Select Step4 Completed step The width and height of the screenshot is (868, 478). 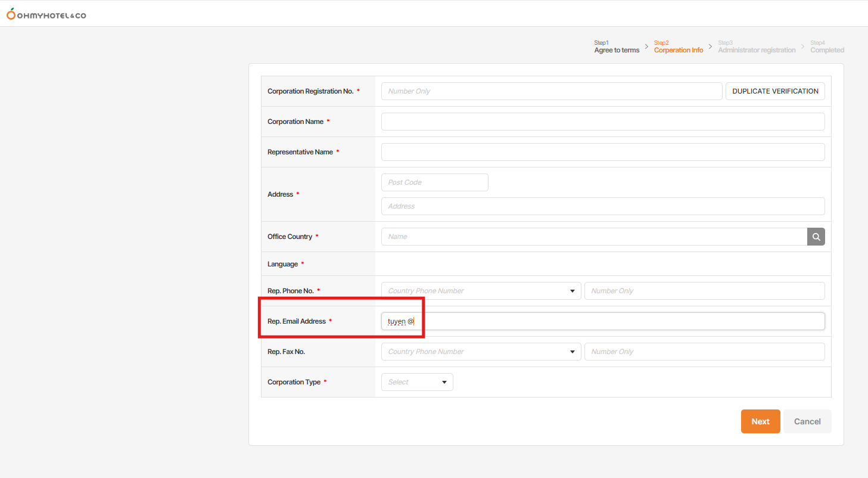[827, 47]
